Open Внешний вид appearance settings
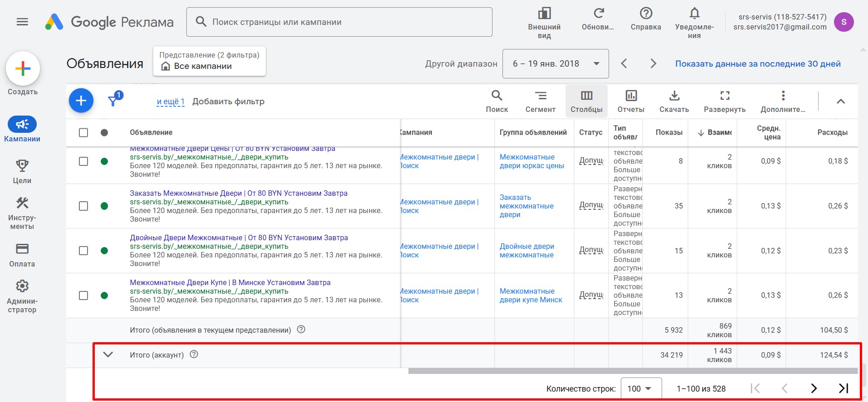The width and height of the screenshot is (868, 402). point(544,23)
